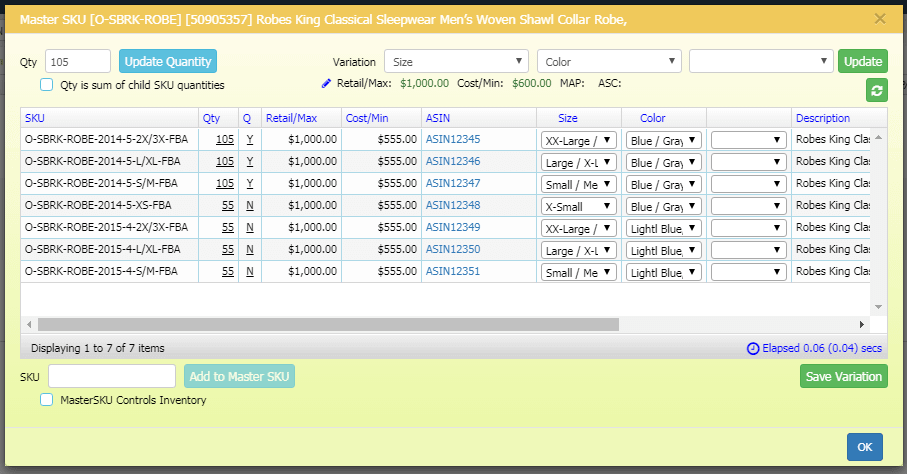The height and width of the screenshot is (474, 907).
Task: Click the pencil edit icon beside Retail/Max
Action: (x=326, y=84)
